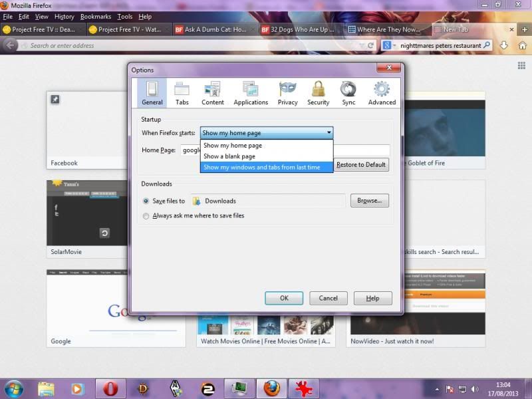Switch to the Applications options panel
The width and height of the screenshot is (532, 399).
(x=251, y=93)
